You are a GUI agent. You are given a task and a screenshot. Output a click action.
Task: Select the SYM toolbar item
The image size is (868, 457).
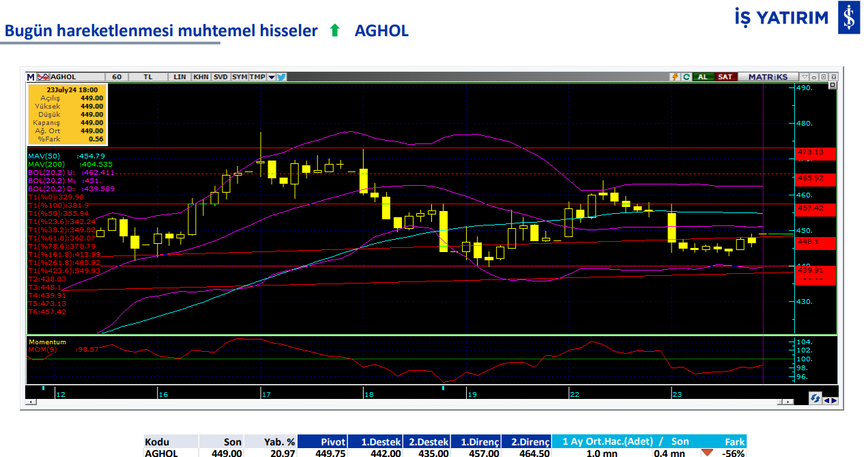(240, 77)
